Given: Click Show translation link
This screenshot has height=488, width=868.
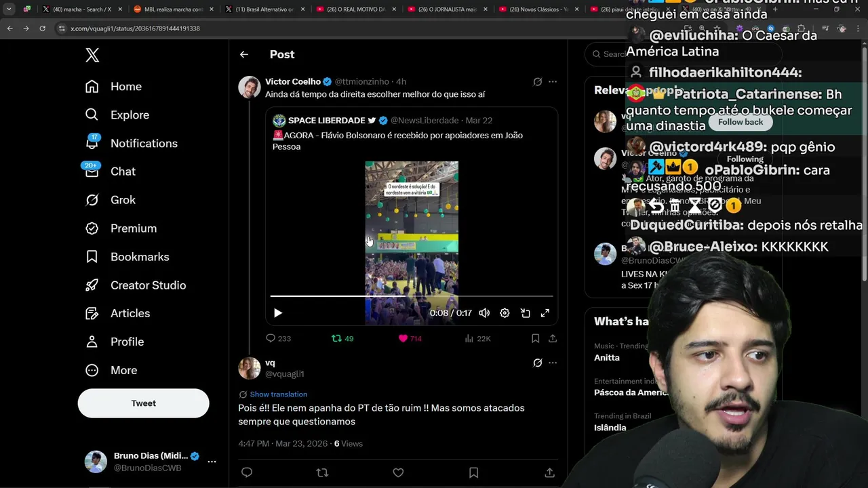Looking at the screenshot, I should tap(278, 394).
